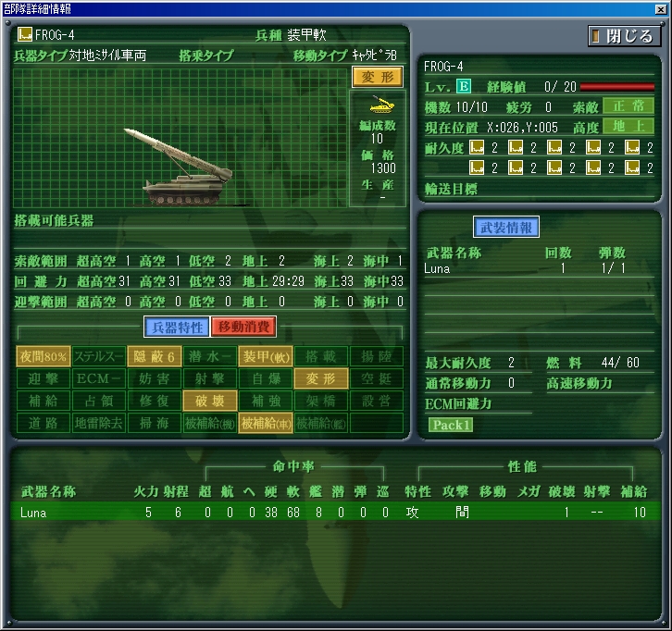Click the 搭載可能兵器 label

(54, 220)
